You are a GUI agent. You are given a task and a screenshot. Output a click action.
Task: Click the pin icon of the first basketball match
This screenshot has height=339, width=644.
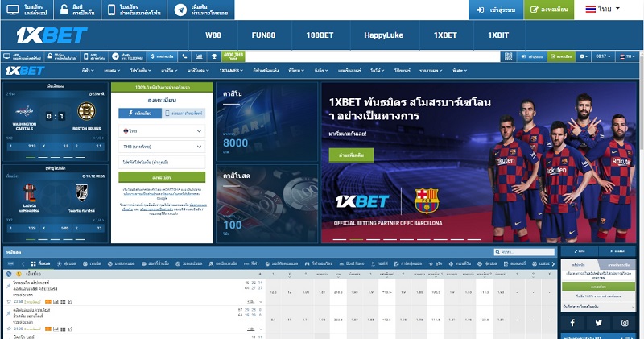pos(8,286)
